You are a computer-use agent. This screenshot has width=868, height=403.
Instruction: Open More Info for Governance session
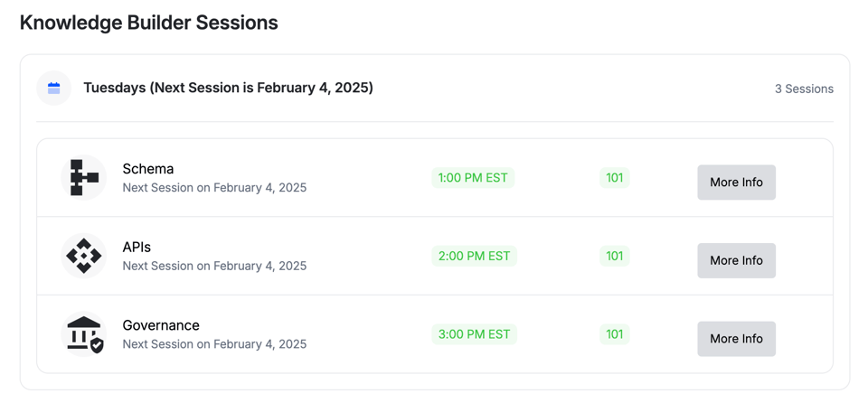[x=736, y=339]
